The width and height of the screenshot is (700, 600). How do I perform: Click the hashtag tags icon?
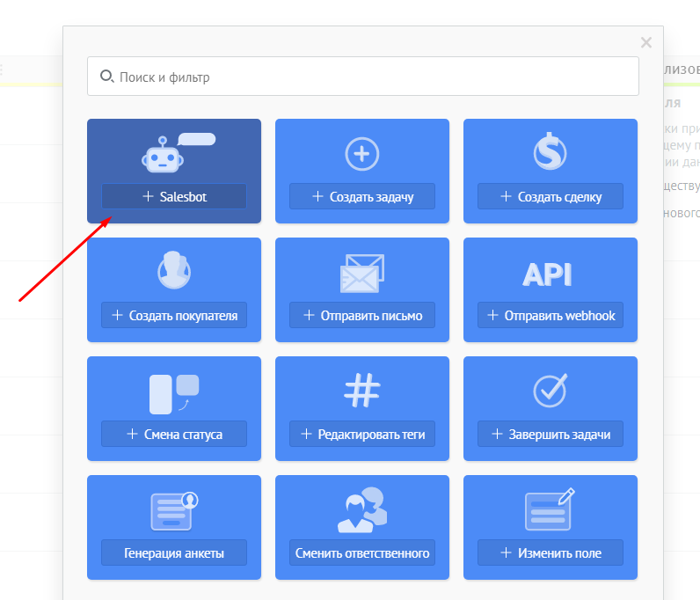point(362,391)
